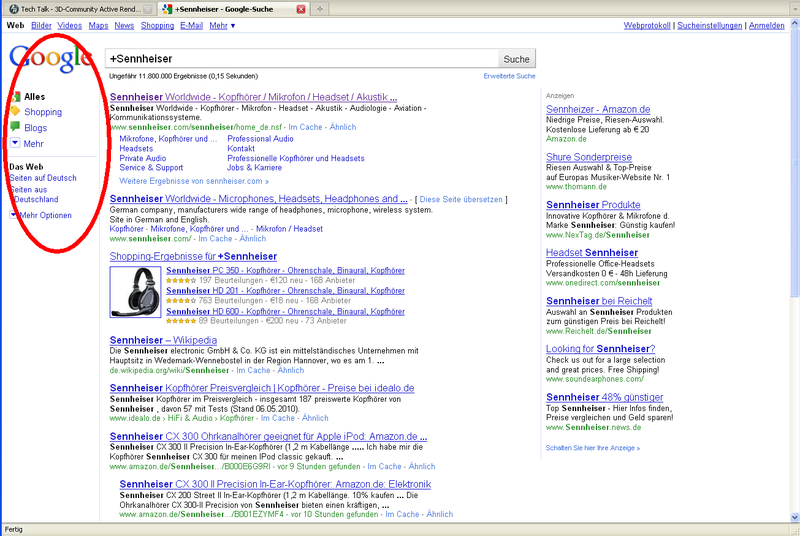The height and width of the screenshot is (536, 800).
Task: Click into the +Sennheiser search field
Action: point(302,59)
